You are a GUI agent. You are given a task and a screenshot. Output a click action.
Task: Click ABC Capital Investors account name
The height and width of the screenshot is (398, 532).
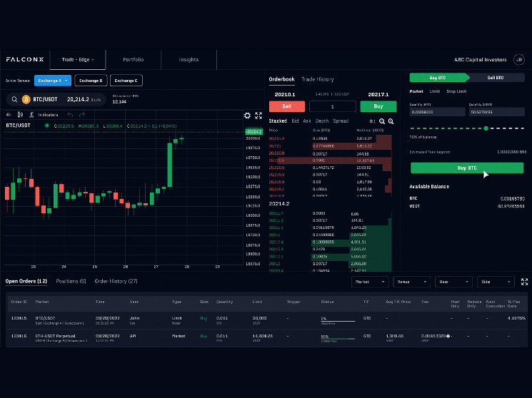480,60
